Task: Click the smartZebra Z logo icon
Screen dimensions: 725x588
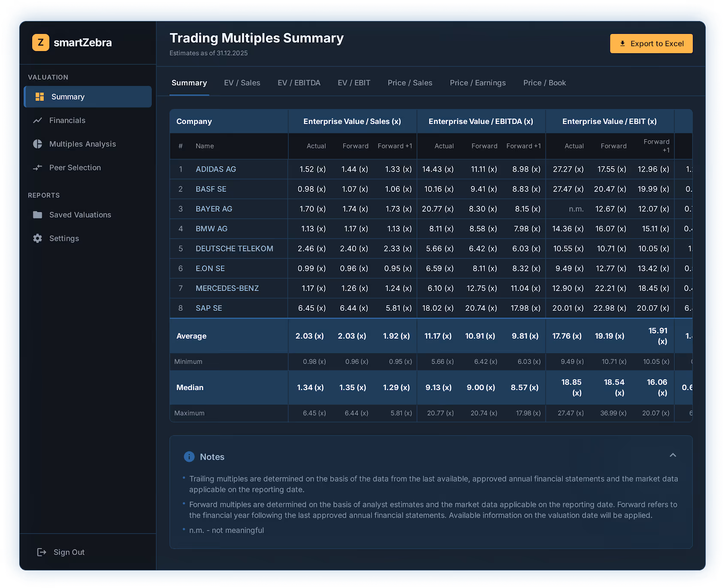Action: pyautogui.click(x=41, y=42)
